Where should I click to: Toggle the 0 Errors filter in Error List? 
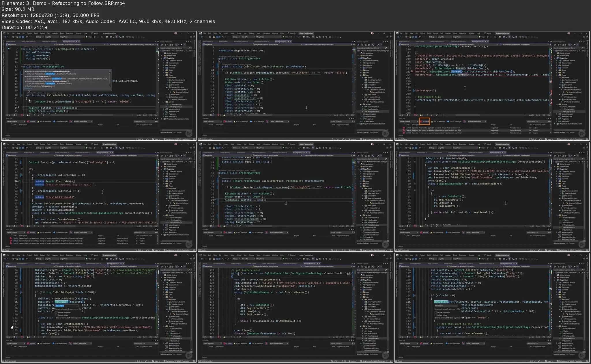click(31, 122)
